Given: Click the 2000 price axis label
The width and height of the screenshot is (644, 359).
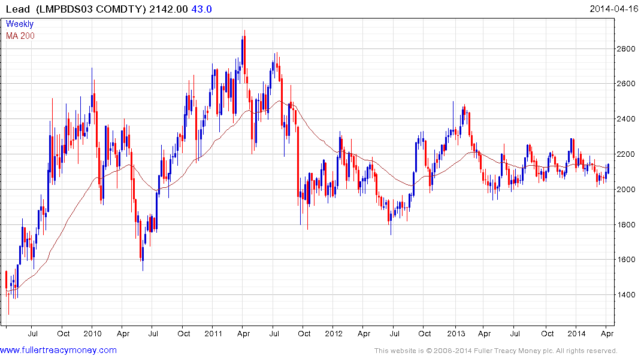Looking at the screenshot, I should click(x=627, y=189).
